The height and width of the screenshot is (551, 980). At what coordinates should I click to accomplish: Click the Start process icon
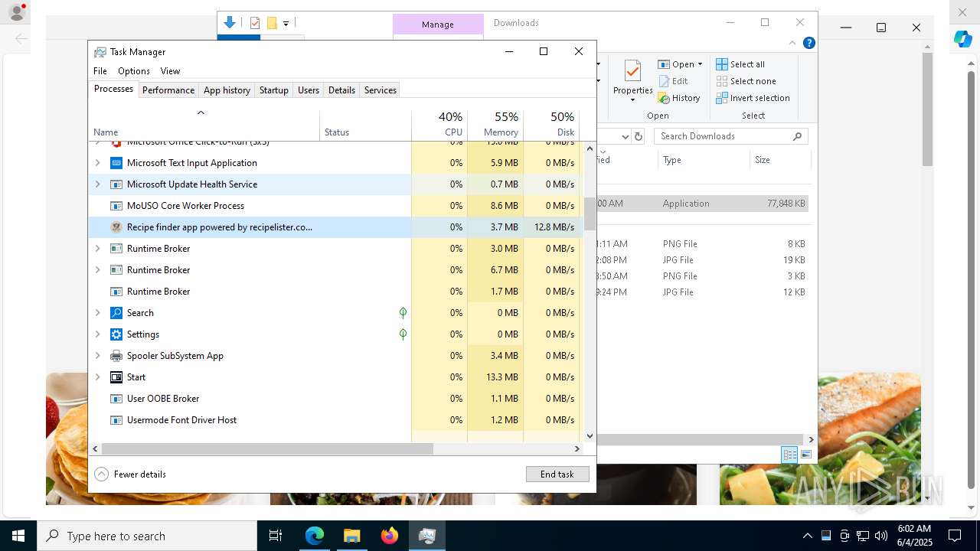click(x=116, y=377)
